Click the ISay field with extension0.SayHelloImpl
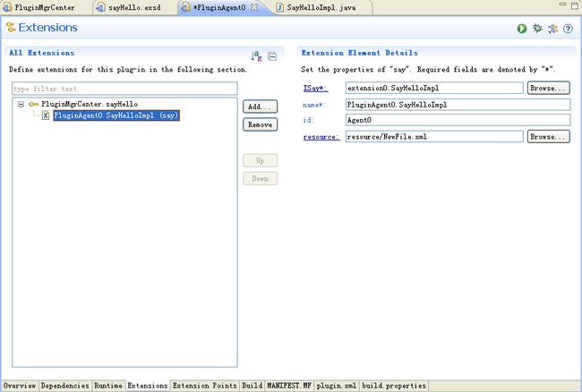The image size is (582, 392). point(434,89)
